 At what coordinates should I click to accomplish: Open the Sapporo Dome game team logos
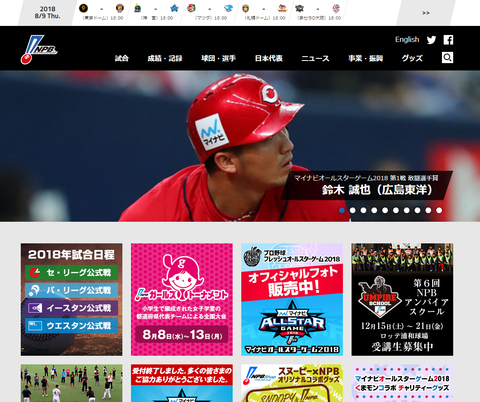click(x=264, y=8)
